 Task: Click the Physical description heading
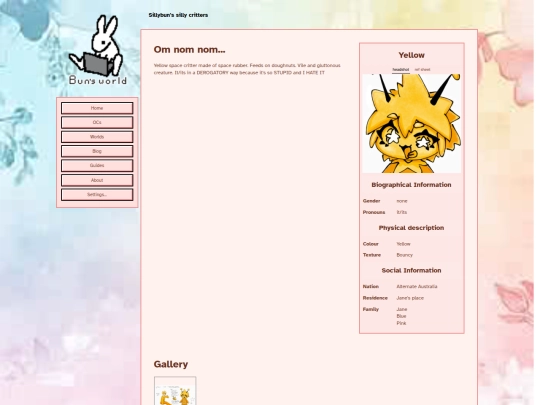pyautogui.click(x=411, y=228)
